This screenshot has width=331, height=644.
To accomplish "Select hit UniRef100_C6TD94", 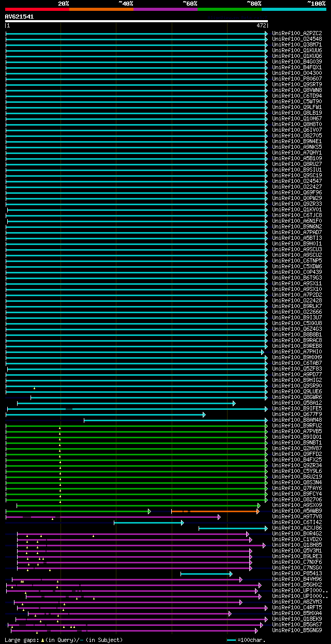I will tap(297, 96).
